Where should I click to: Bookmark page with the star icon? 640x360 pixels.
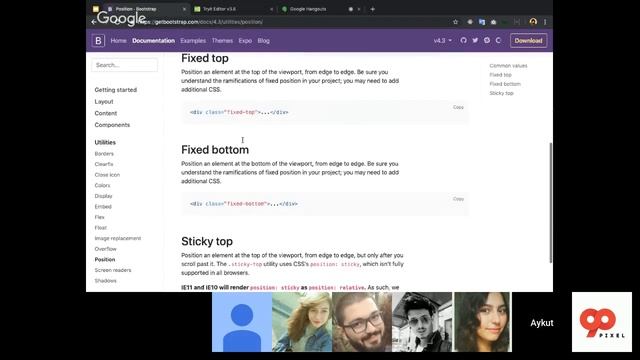[456, 22]
